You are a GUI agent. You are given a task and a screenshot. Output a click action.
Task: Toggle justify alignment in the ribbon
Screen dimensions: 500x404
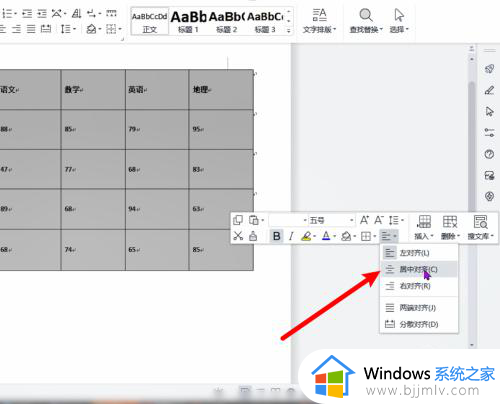tap(31, 29)
